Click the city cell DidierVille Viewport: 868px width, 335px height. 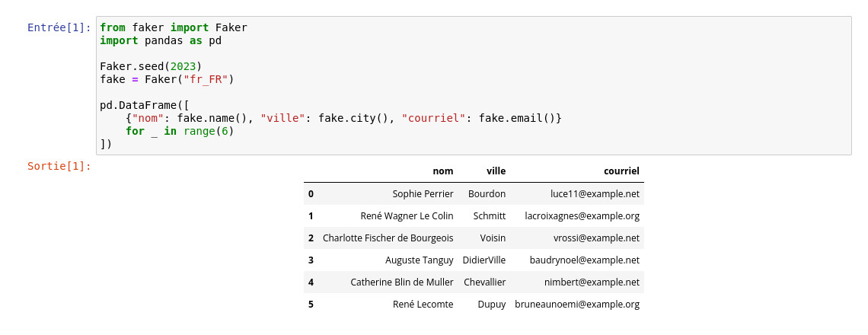483,260
